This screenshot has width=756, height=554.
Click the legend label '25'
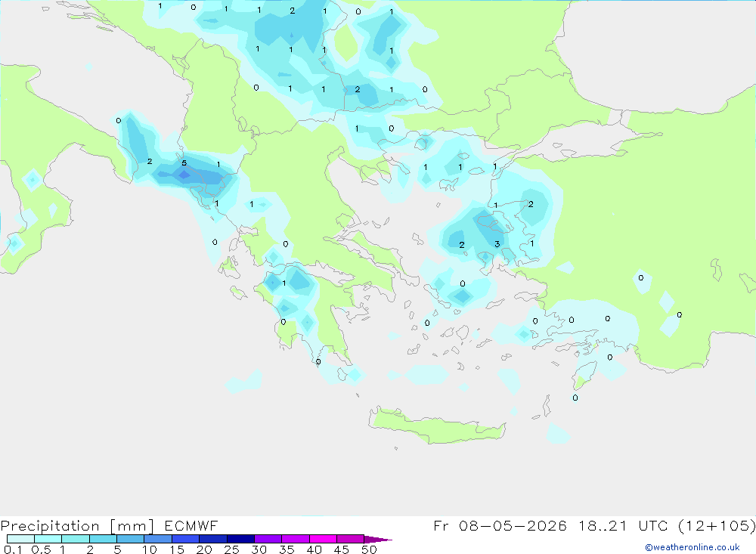(x=231, y=549)
